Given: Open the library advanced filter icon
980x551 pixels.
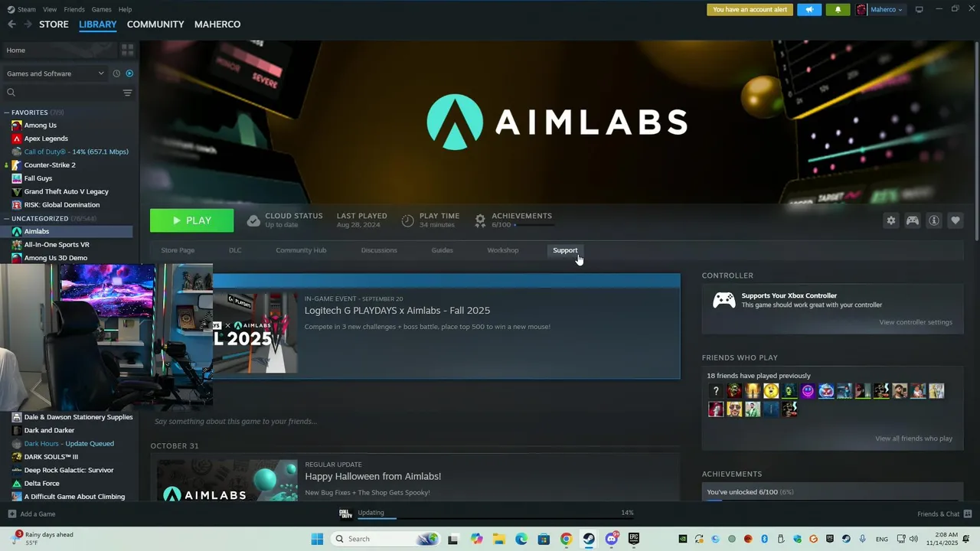Looking at the screenshot, I should pos(127,93).
